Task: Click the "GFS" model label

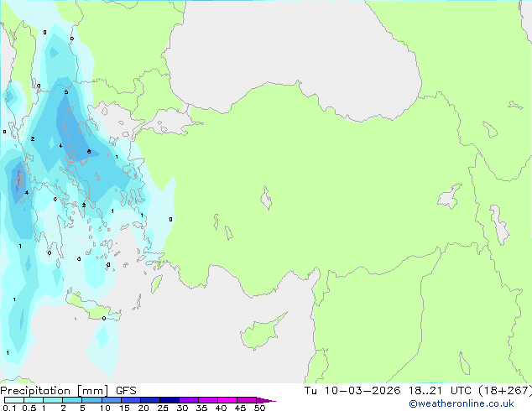Action: (x=126, y=391)
